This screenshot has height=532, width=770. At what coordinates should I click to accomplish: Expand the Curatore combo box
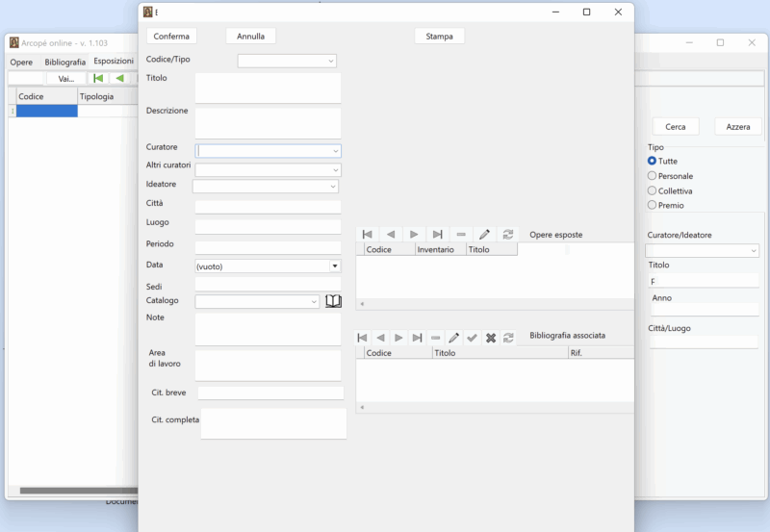point(335,151)
